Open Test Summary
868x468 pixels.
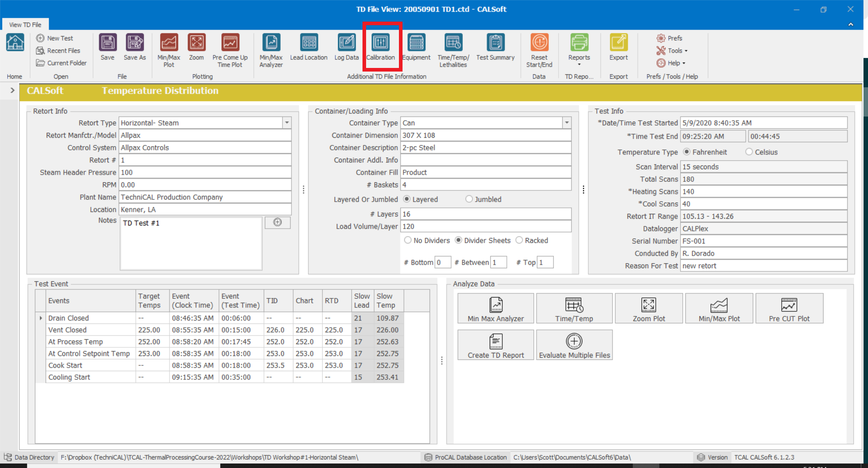[496, 47]
